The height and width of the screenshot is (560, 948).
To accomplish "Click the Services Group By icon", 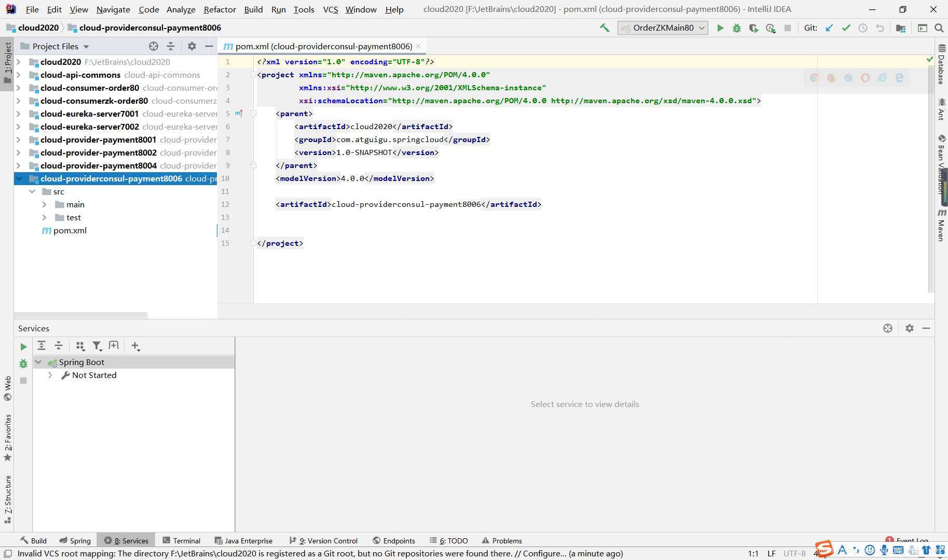I will point(80,346).
